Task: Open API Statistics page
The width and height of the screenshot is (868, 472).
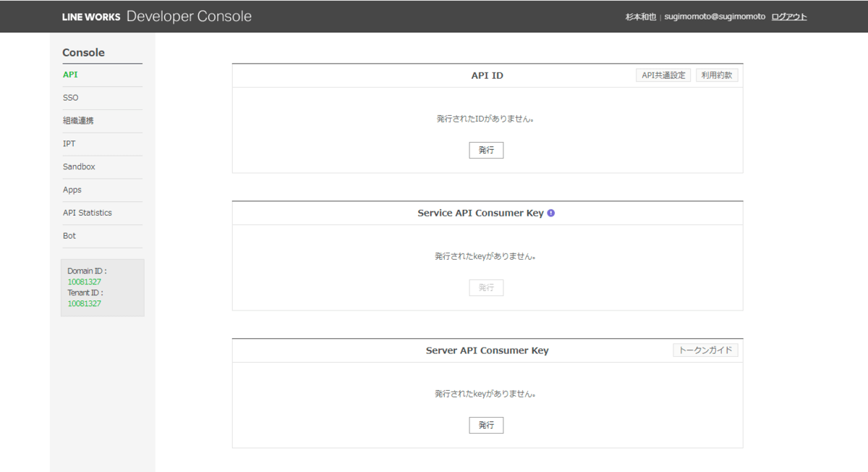Action: coord(88,213)
